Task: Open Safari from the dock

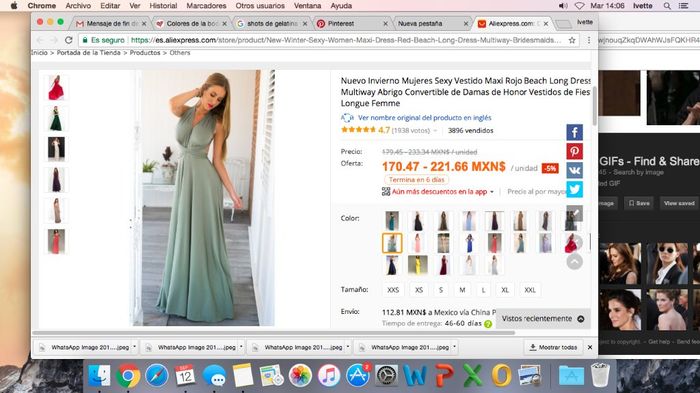Action: 157,375
